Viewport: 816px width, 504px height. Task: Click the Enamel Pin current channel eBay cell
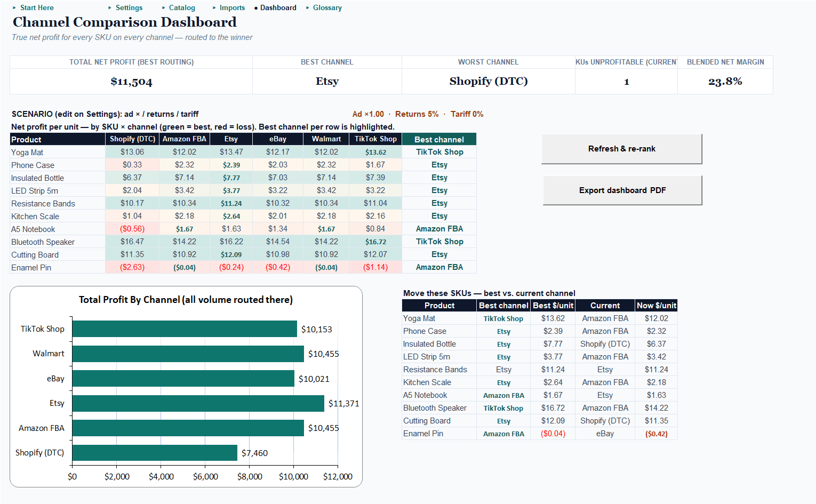pos(605,434)
